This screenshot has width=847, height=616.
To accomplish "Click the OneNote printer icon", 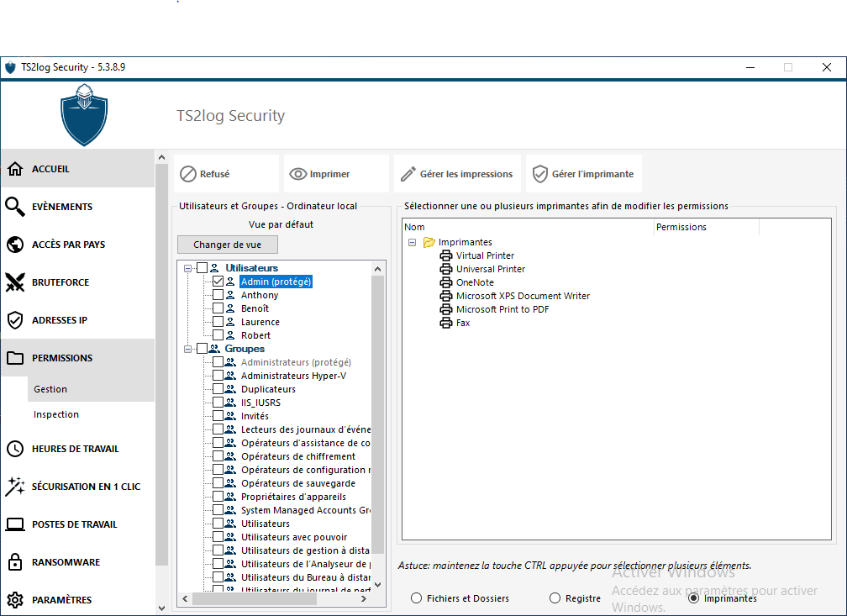I will (x=446, y=282).
